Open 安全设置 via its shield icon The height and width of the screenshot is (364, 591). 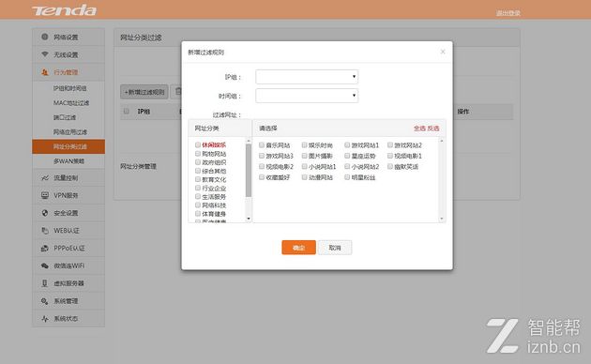[x=45, y=213]
